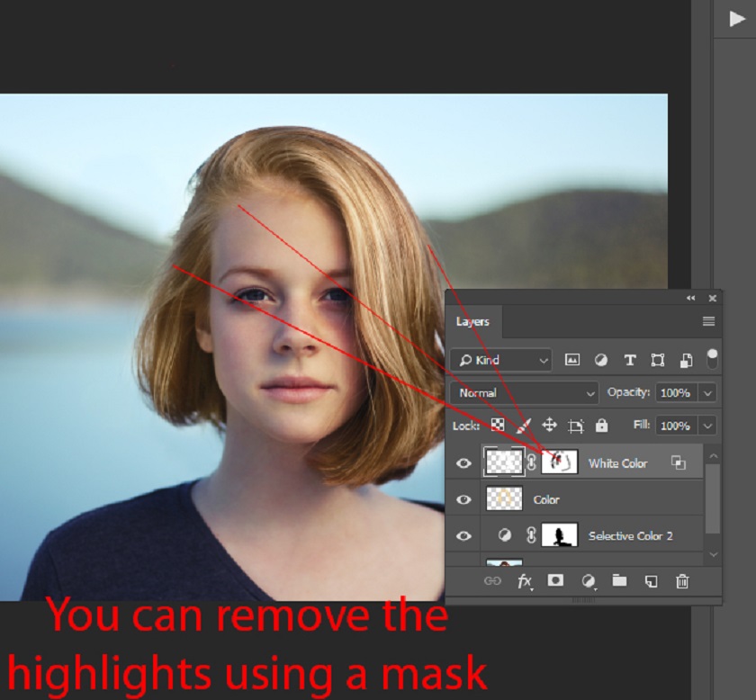The image size is (756, 700).
Task: Toggle visibility of Selective Color 2
Action: 463,536
